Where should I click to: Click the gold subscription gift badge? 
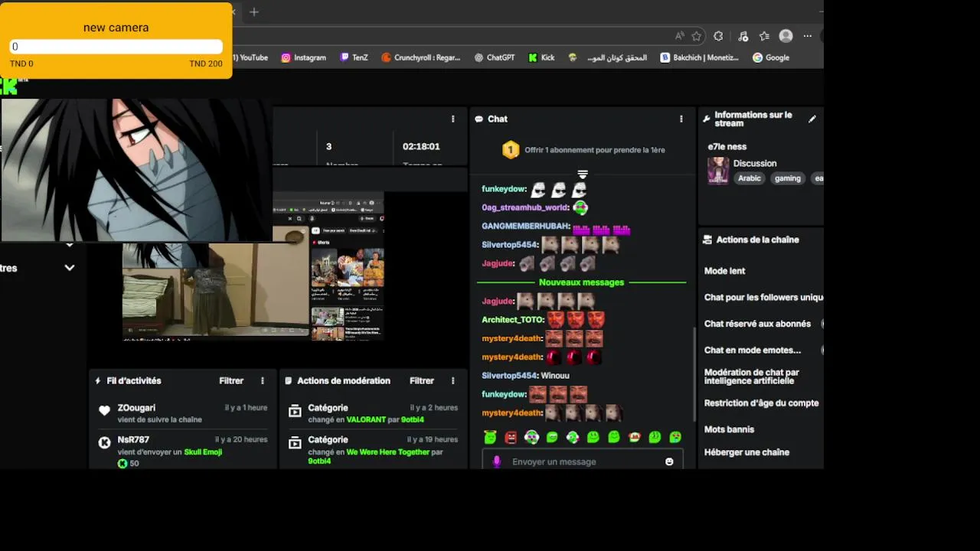pos(511,150)
